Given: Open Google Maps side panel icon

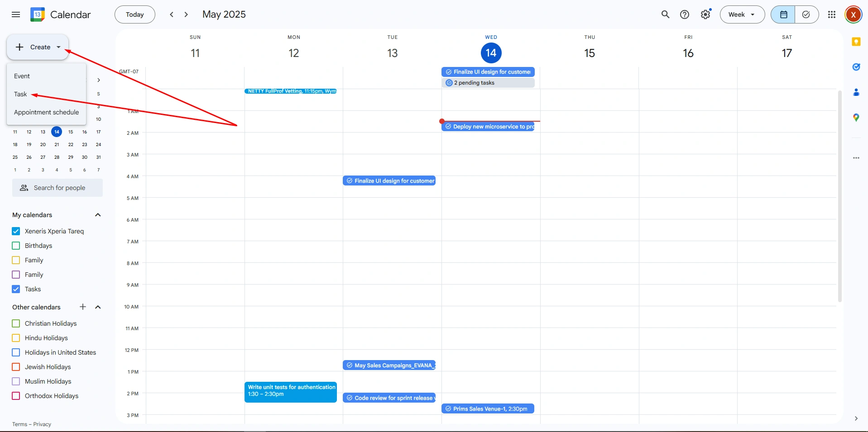Looking at the screenshot, I should coord(856,118).
